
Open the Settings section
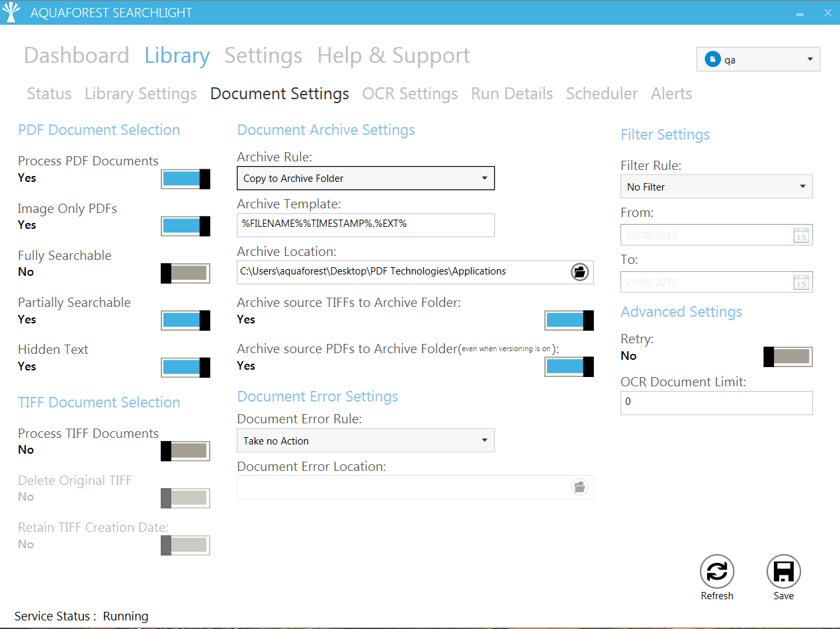pyautogui.click(x=263, y=56)
